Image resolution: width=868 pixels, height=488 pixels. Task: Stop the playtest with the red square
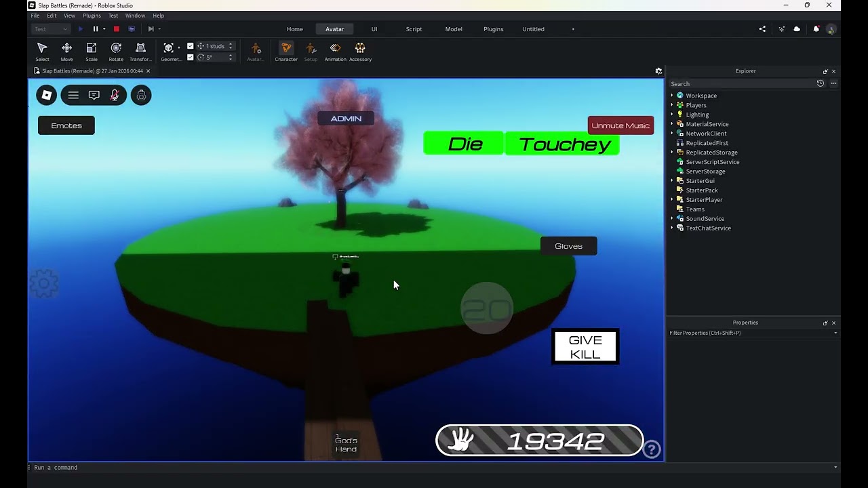pyautogui.click(x=117, y=29)
